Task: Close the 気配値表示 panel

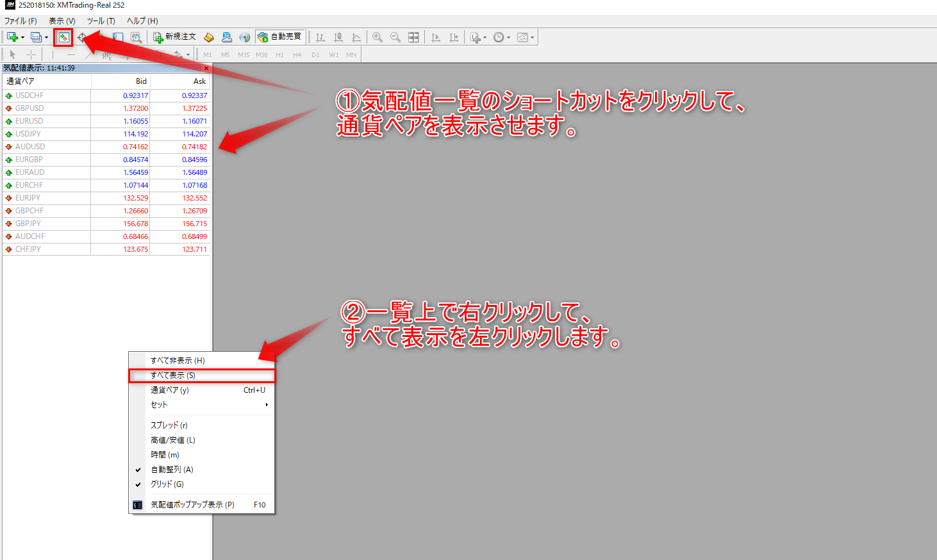Action: [206, 68]
